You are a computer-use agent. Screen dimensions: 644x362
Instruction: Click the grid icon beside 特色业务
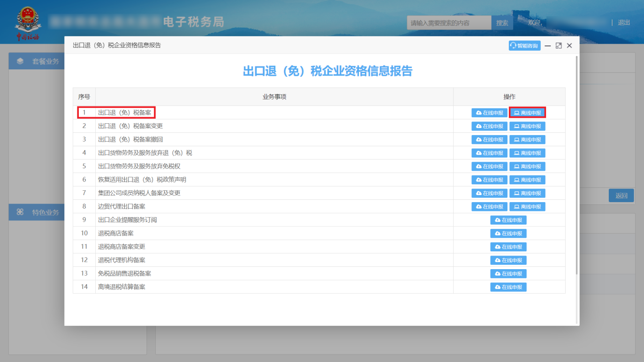coord(19,212)
